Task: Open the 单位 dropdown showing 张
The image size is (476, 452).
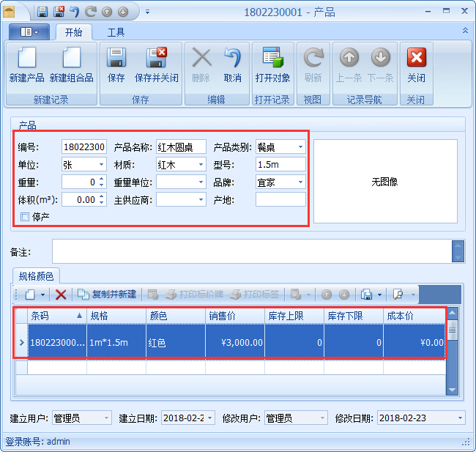Action: pos(101,165)
